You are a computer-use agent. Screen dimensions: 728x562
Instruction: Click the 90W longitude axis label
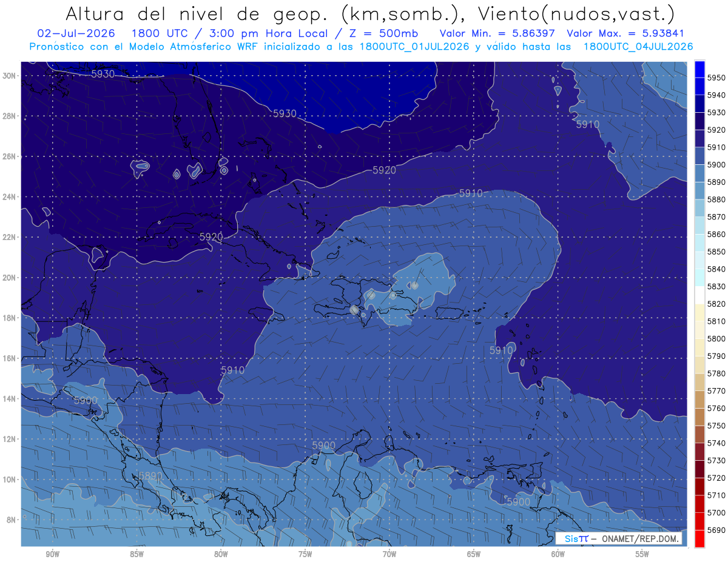pos(53,554)
